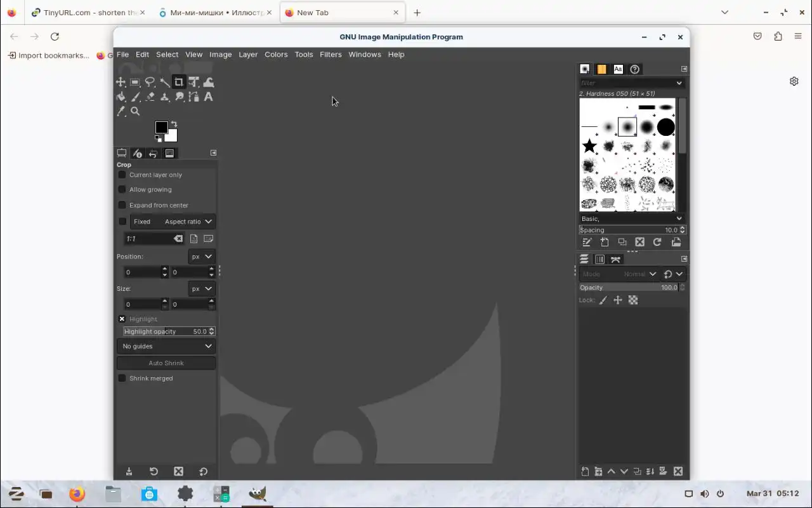The width and height of the screenshot is (812, 508).
Task: Set aspect ratio to landscape orientation
Action: click(208, 239)
